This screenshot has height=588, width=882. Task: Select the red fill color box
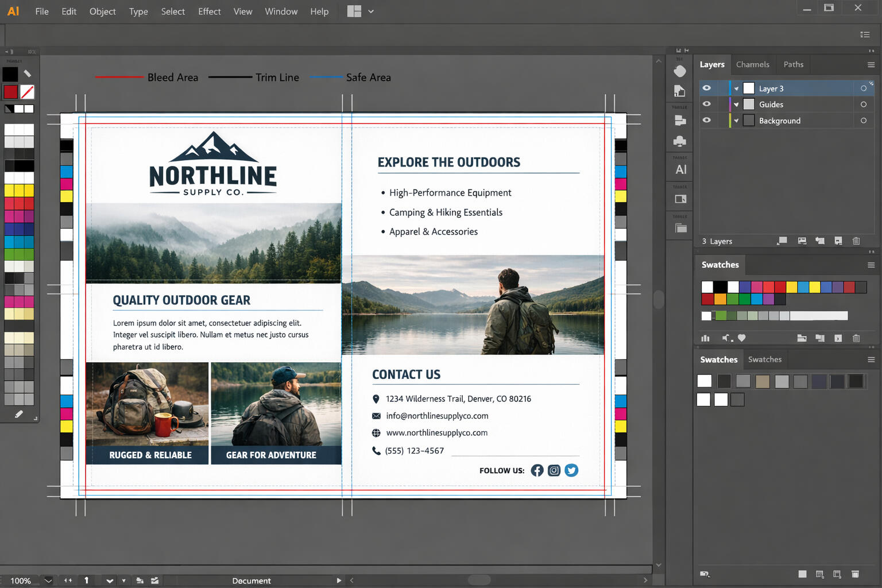tap(10, 92)
